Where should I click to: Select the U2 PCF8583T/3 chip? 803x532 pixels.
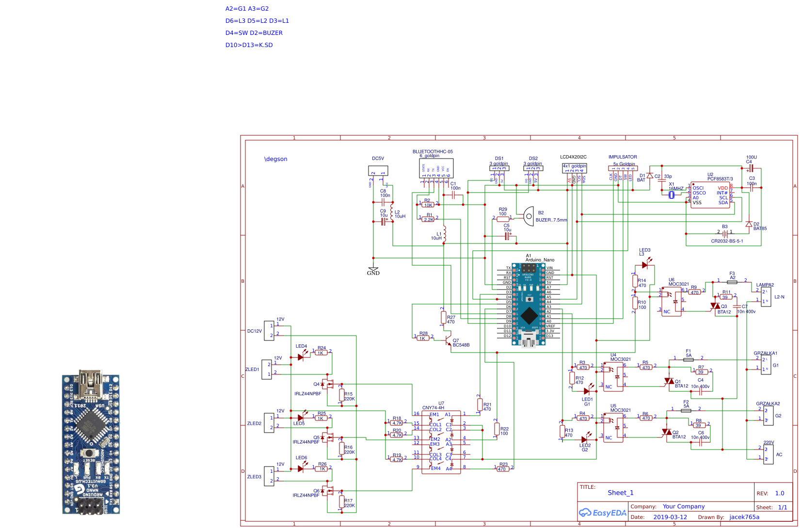pos(710,195)
